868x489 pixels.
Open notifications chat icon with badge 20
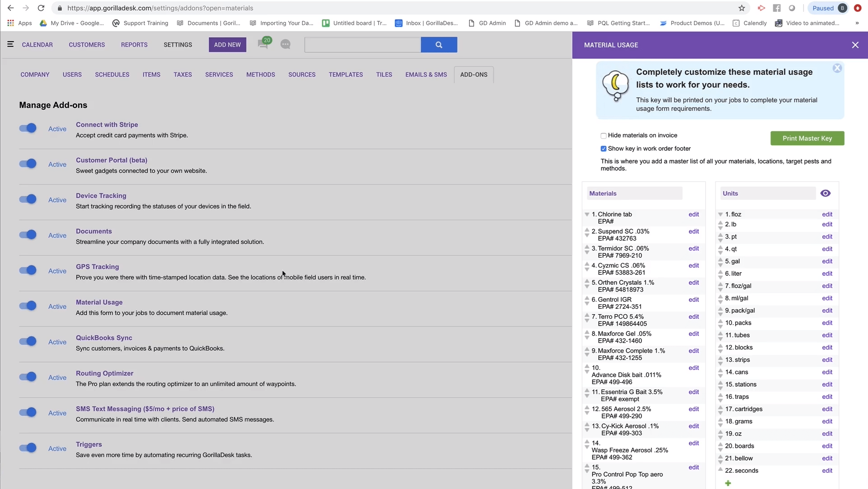[263, 44]
